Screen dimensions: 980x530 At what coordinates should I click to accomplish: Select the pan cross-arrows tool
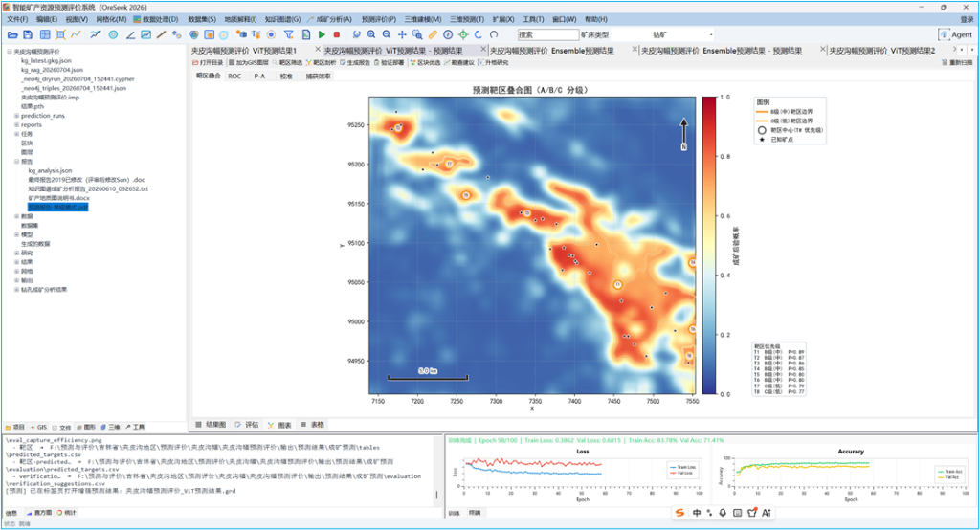(402, 35)
